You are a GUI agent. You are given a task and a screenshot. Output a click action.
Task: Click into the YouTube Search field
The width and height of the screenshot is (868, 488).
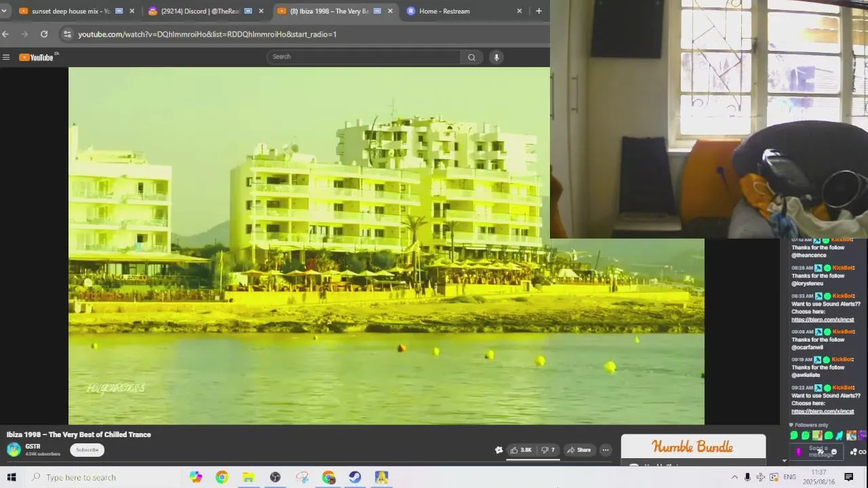pyautogui.click(x=364, y=57)
